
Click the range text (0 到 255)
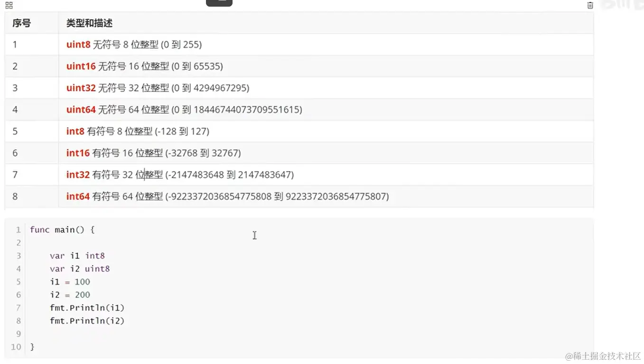tap(181, 45)
